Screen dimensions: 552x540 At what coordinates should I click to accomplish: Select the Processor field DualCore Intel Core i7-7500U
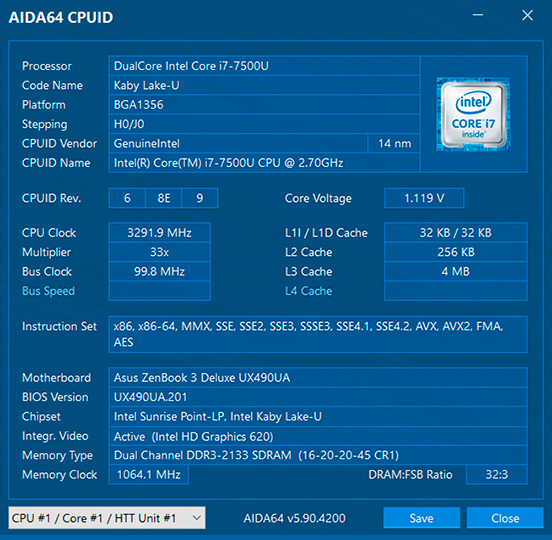point(264,66)
